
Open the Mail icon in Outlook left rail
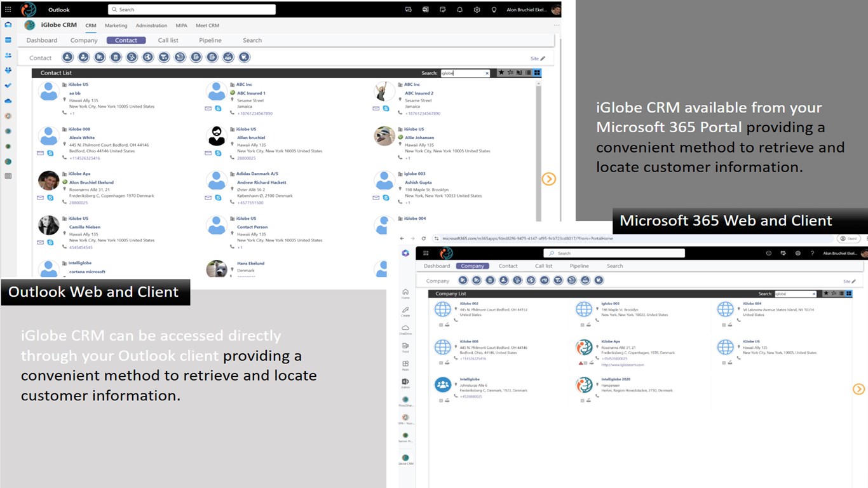coord(8,25)
